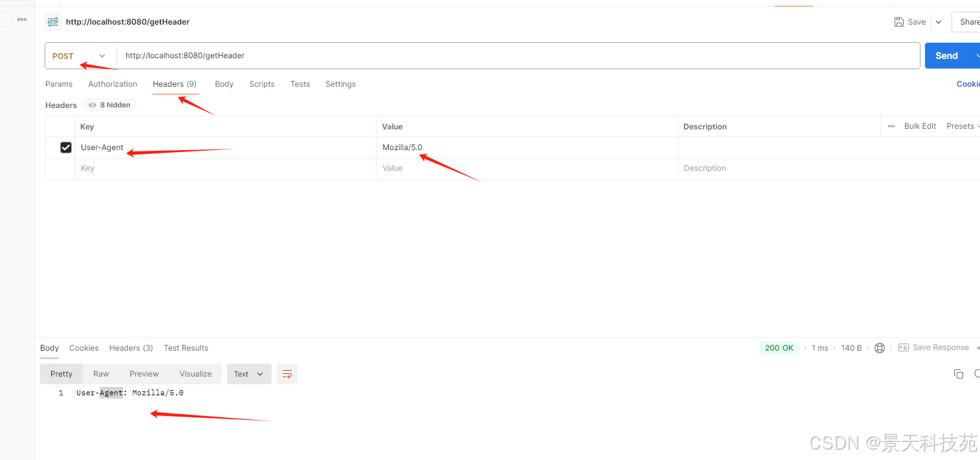Open the Scripts tab
The width and height of the screenshot is (980, 460).
262,84
